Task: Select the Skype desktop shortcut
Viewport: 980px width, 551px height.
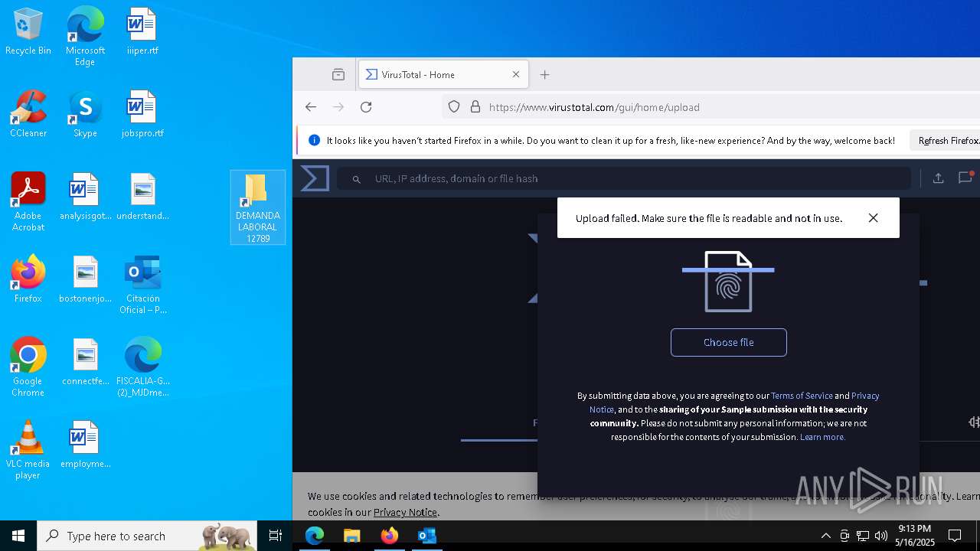Action: [x=85, y=115]
